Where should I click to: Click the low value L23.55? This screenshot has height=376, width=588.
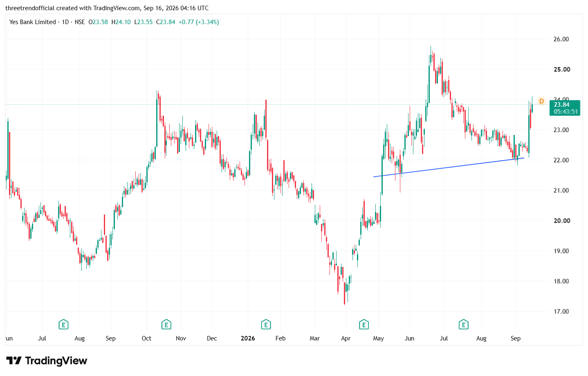[x=143, y=22]
